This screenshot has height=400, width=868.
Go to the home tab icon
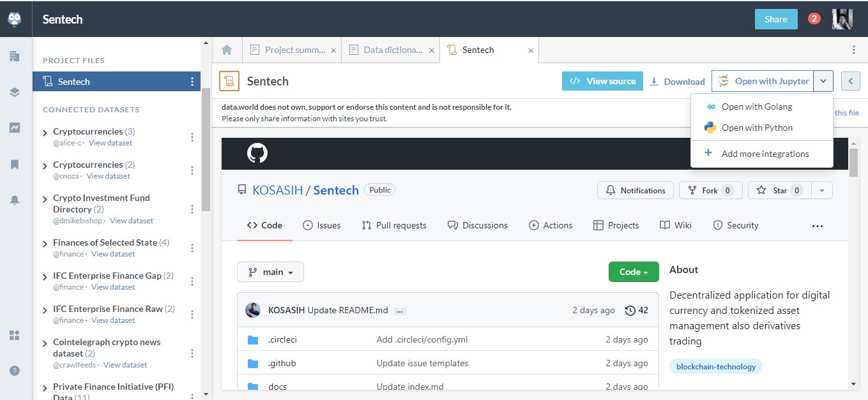pos(227,50)
